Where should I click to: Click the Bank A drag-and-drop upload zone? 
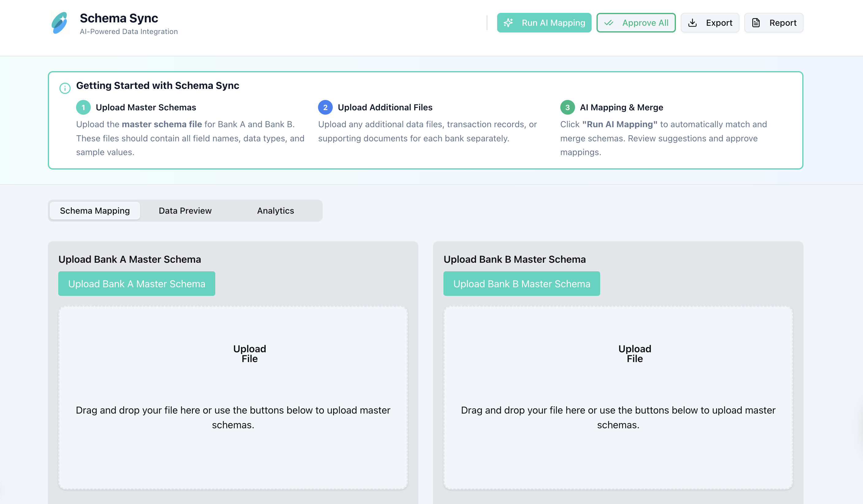coord(233,397)
